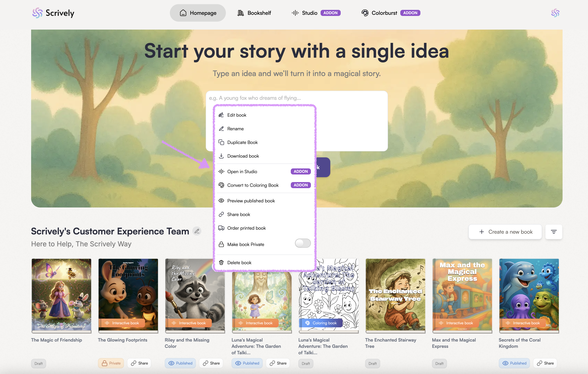This screenshot has height=374, width=588.
Task: Click the truck icon for Order printed book
Action: tap(221, 228)
